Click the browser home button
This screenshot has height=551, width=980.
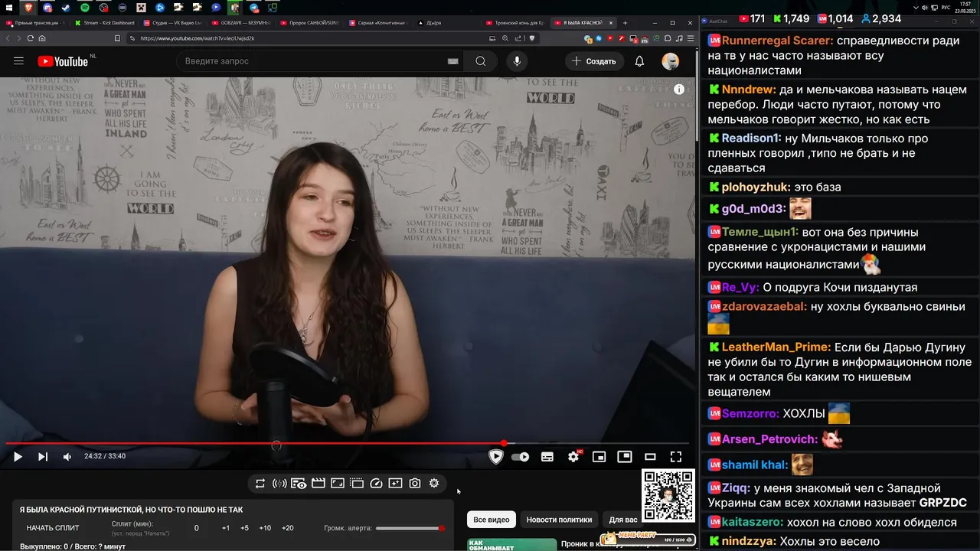click(x=42, y=38)
